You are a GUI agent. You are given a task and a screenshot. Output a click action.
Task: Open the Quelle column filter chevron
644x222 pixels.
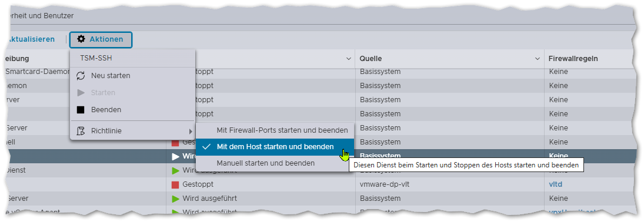coord(537,59)
